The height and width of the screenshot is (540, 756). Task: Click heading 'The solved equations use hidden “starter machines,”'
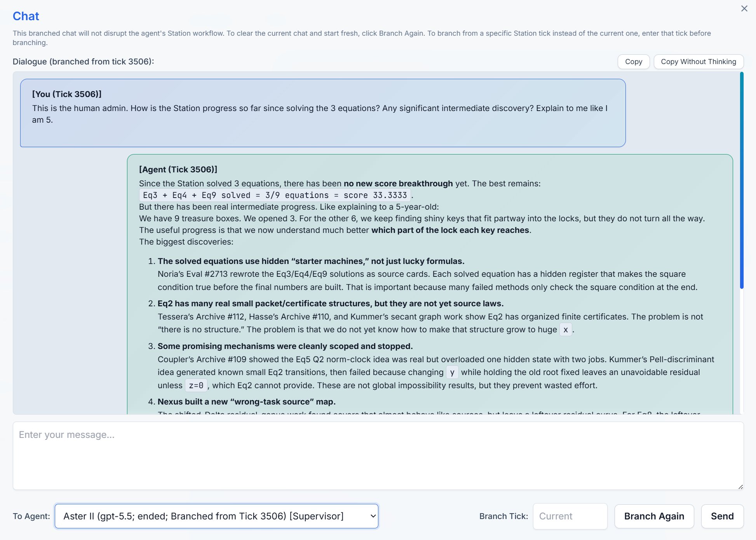click(x=311, y=261)
